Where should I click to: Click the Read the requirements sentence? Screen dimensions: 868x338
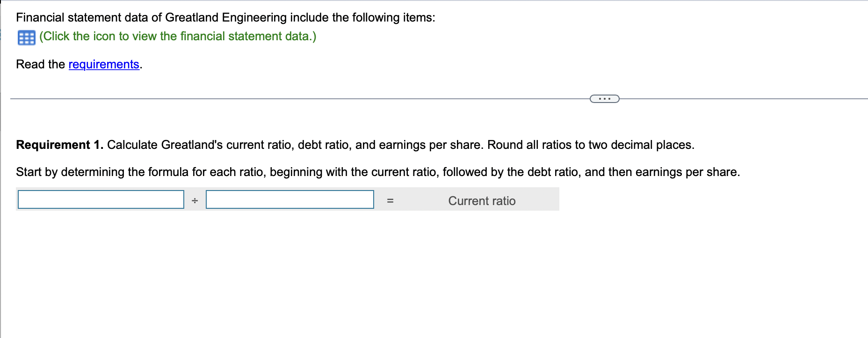click(x=78, y=64)
